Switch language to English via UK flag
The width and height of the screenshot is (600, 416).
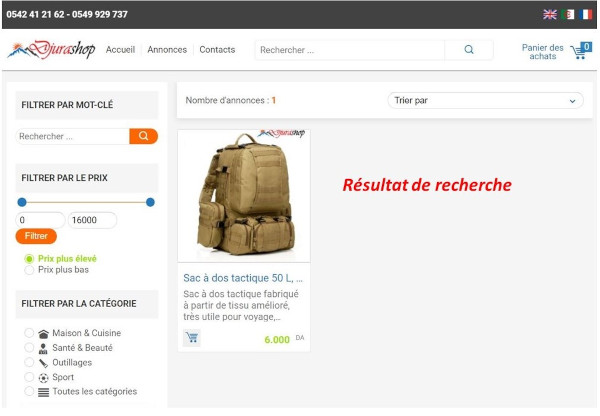coord(550,15)
